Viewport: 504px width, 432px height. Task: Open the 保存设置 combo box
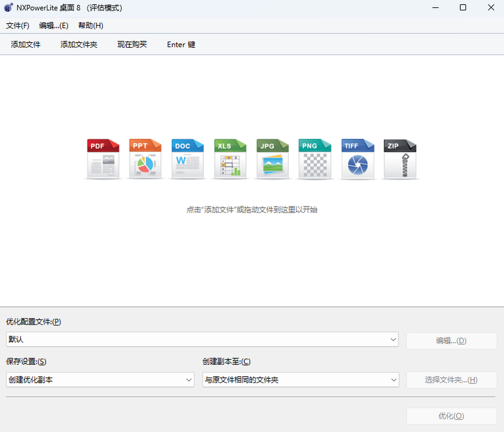tap(100, 380)
